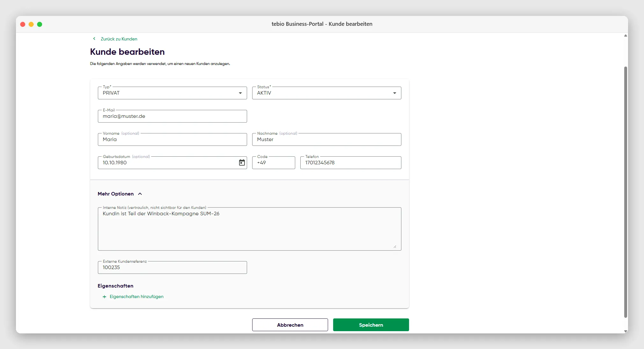Select the Telefon number field
Image resolution: width=644 pixels, height=349 pixels.
351,163
